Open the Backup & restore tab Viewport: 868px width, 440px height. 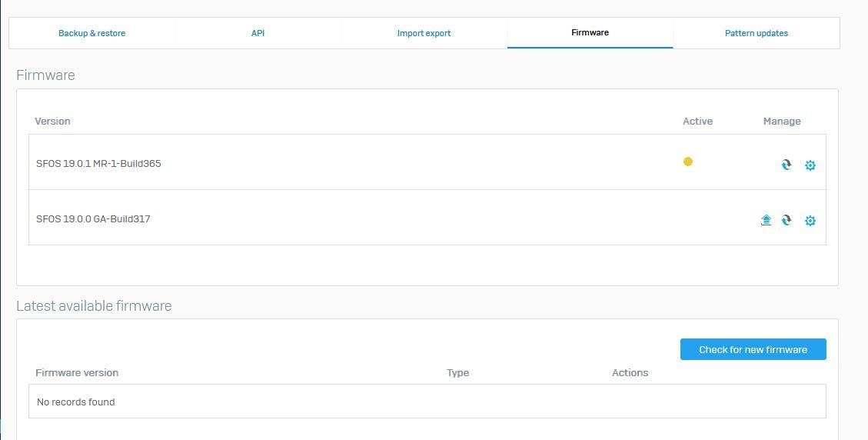(x=91, y=33)
